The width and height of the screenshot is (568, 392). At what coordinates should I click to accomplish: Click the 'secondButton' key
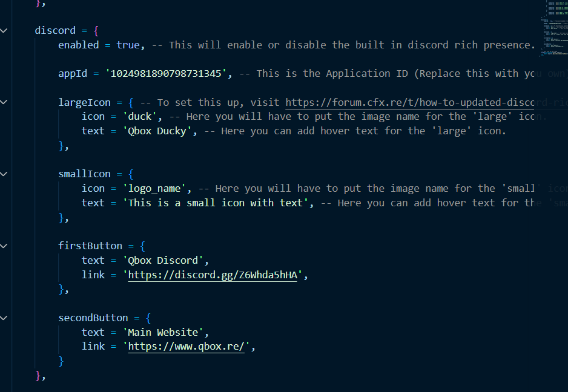click(93, 318)
